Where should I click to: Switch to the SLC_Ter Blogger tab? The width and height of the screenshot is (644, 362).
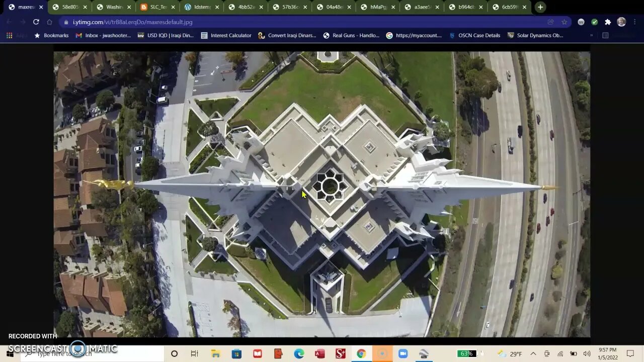click(157, 7)
